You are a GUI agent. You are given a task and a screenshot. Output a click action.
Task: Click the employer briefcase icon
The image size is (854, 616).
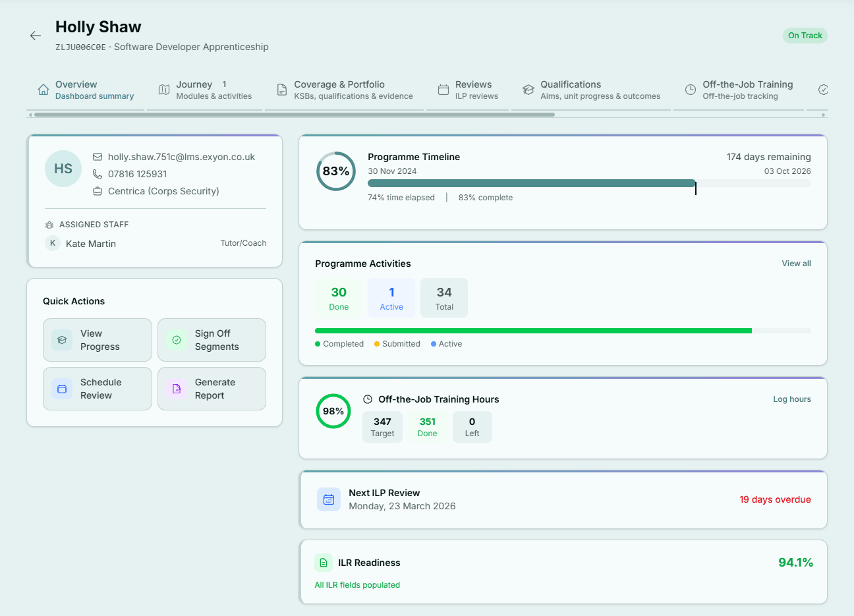98,191
